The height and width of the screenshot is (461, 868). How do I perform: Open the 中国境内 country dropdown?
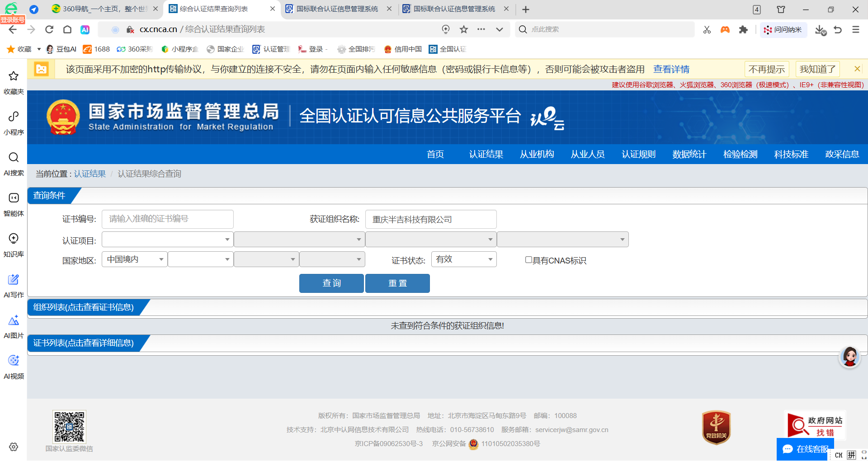[x=134, y=259]
